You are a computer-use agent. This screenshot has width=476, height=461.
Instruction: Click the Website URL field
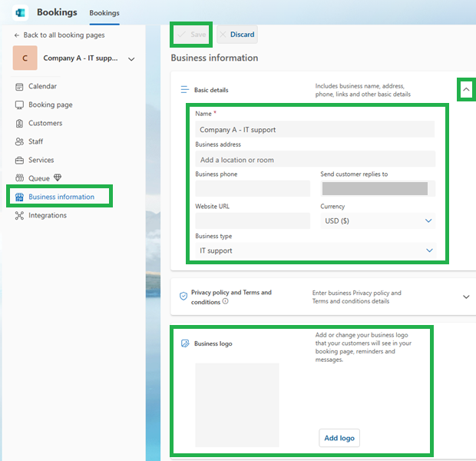tap(253, 221)
